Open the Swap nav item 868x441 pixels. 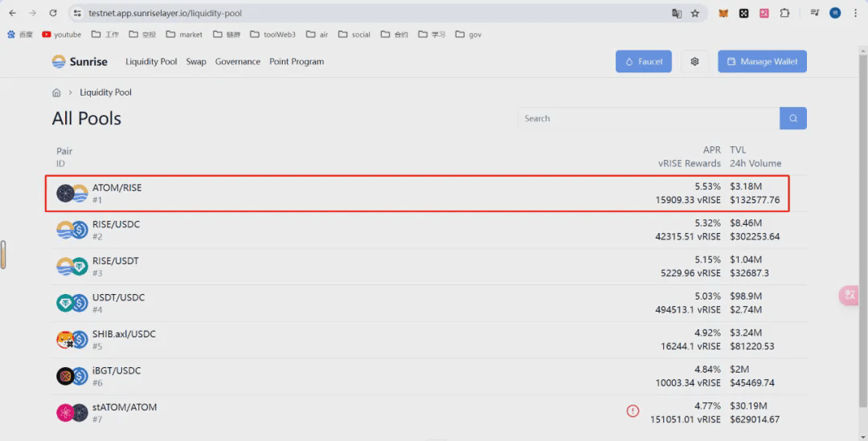pyautogui.click(x=196, y=61)
